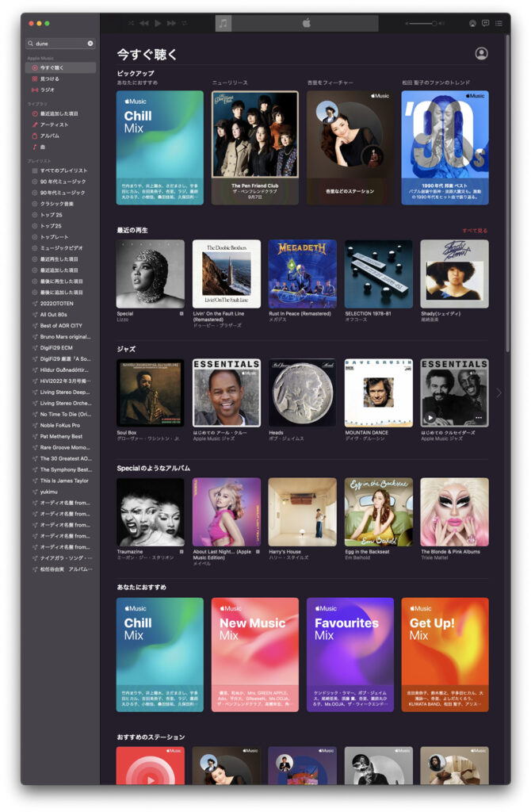
Task: Open Megadeth Rust In Peace album
Action: click(302, 274)
